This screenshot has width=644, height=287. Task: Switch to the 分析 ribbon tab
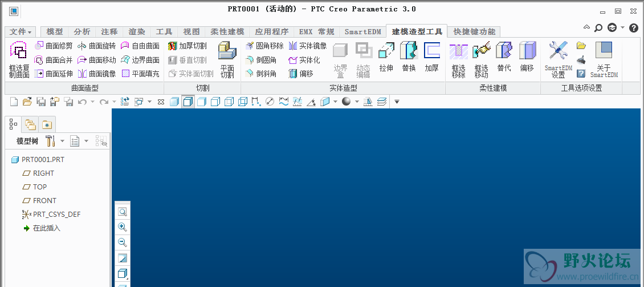(x=81, y=31)
